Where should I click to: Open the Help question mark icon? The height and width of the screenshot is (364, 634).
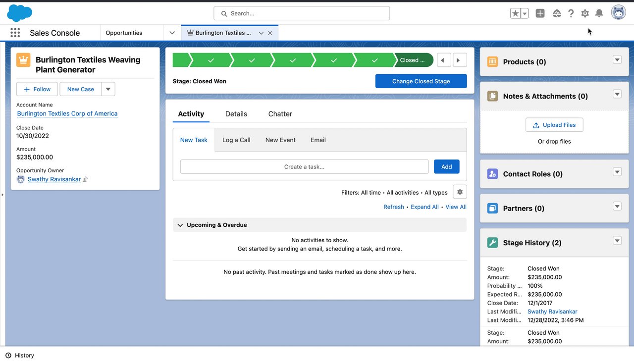pos(571,13)
